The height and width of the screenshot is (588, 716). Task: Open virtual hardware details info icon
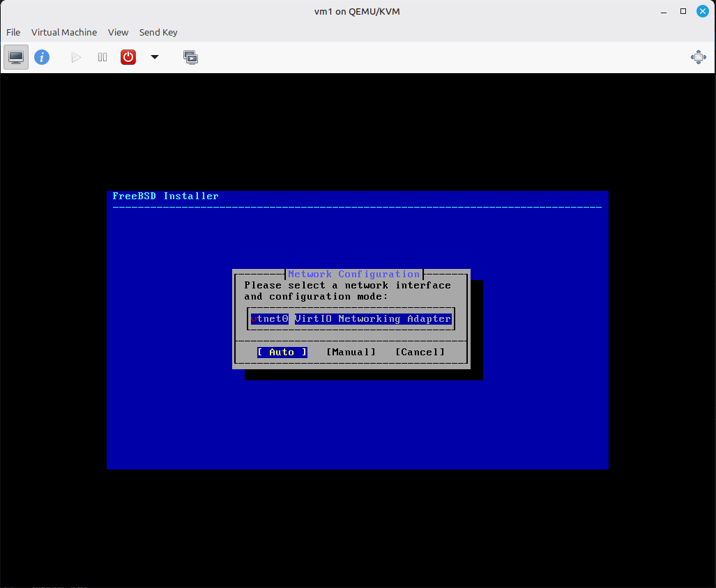click(42, 57)
